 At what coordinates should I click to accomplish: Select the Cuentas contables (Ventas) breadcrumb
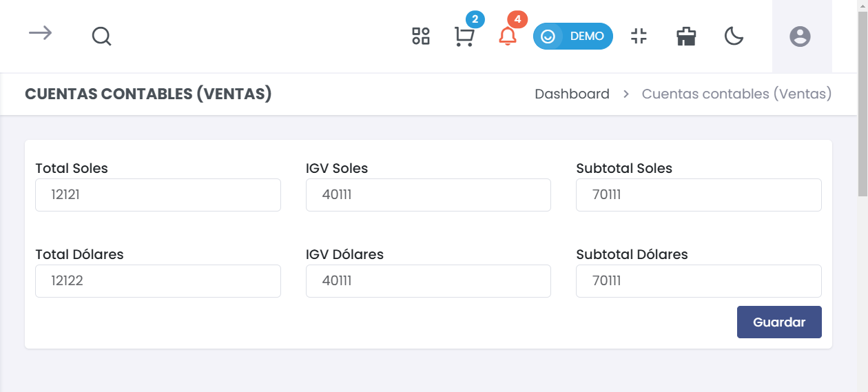click(x=737, y=94)
